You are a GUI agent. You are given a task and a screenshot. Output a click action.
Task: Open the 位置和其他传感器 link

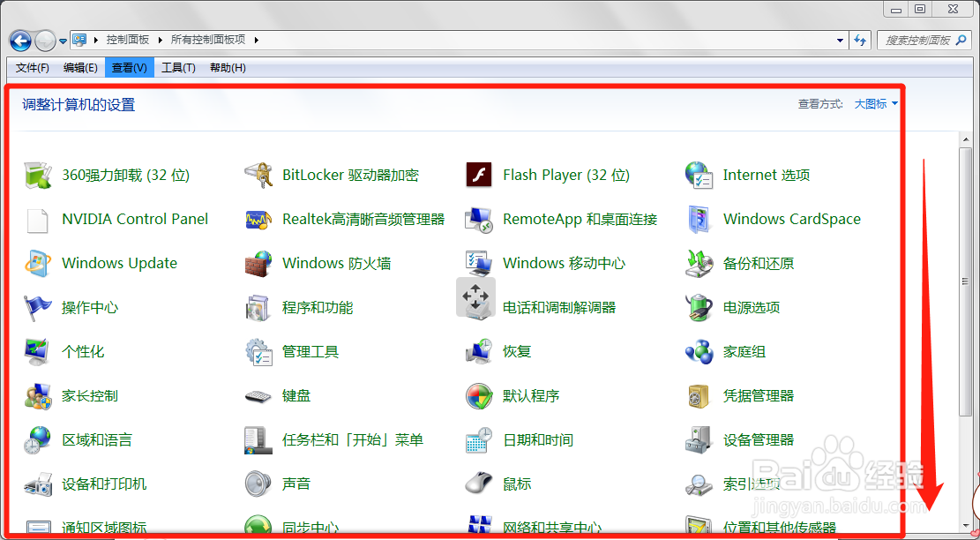coord(780,529)
